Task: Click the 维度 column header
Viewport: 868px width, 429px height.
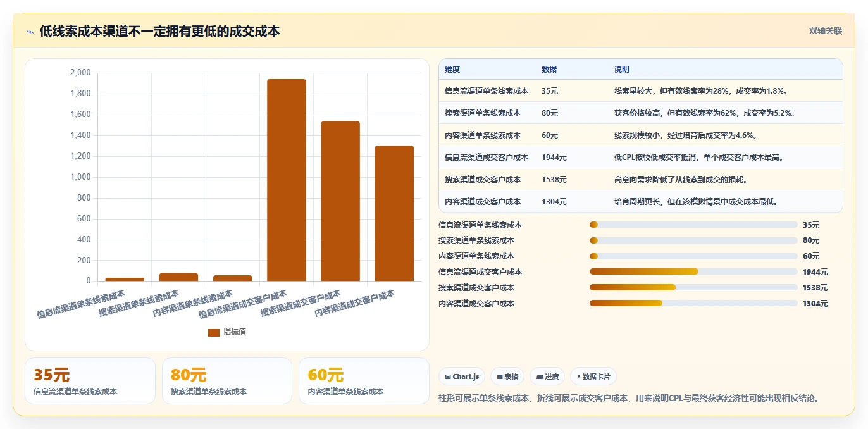Action: tap(452, 70)
